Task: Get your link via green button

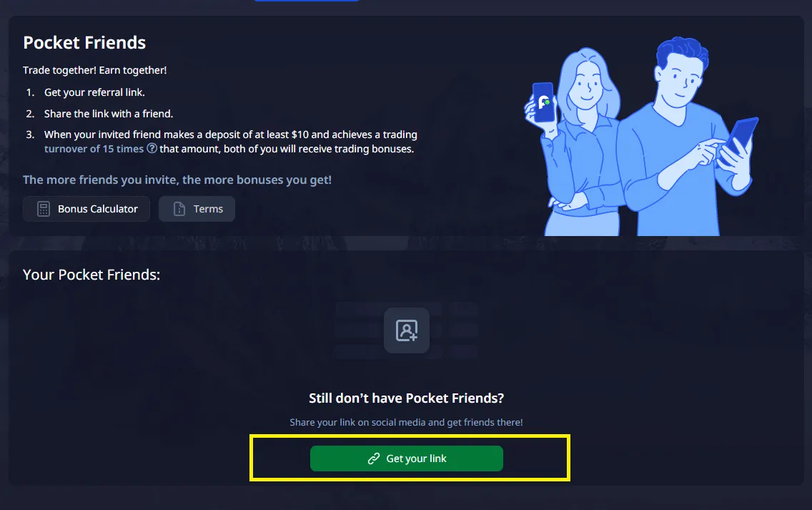Action: point(407,458)
